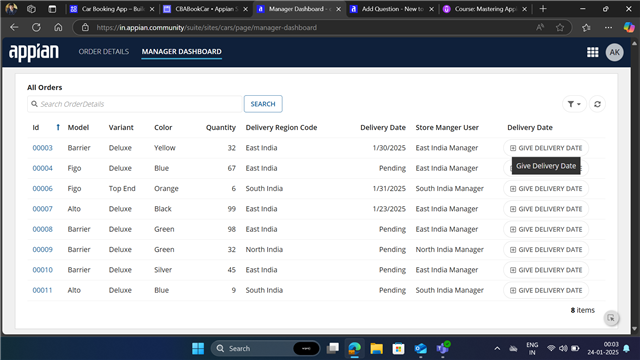640x360 pixels.
Task: Close the Car Booking App browser tab
Action: (152, 9)
